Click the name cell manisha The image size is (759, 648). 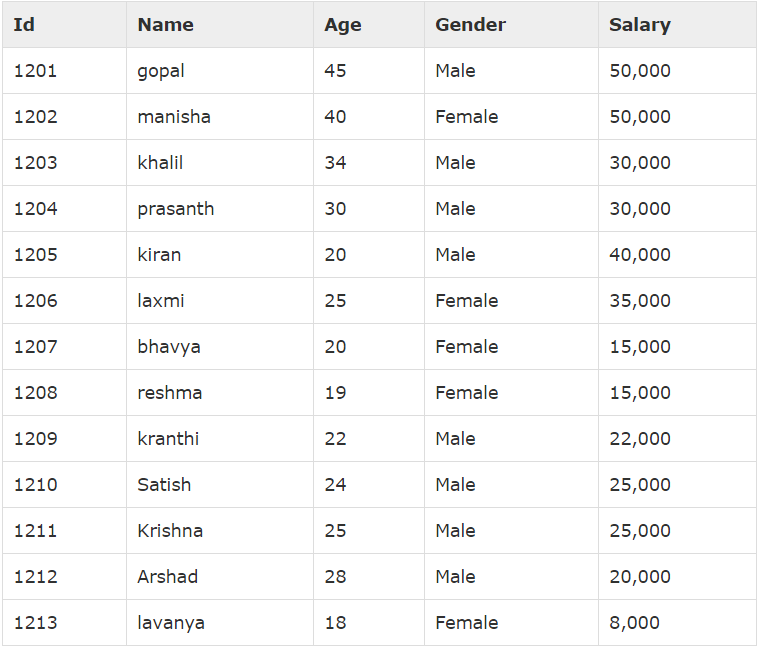point(174,117)
